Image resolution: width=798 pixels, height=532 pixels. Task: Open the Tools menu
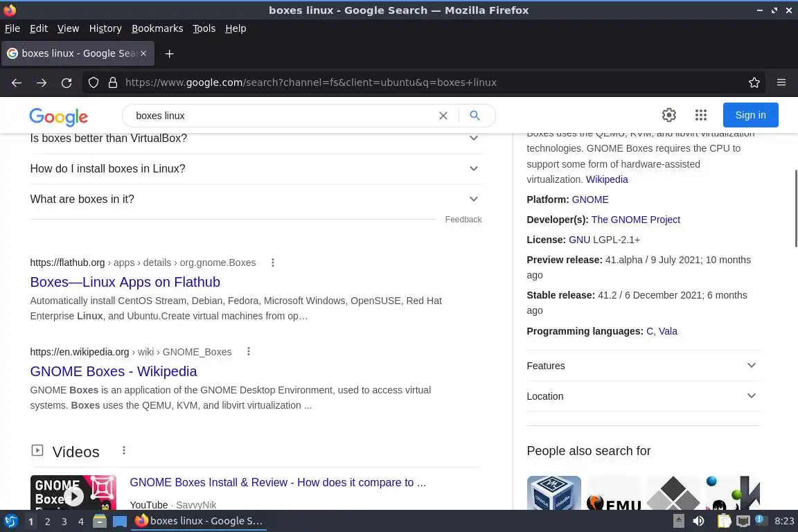click(x=204, y=28)
